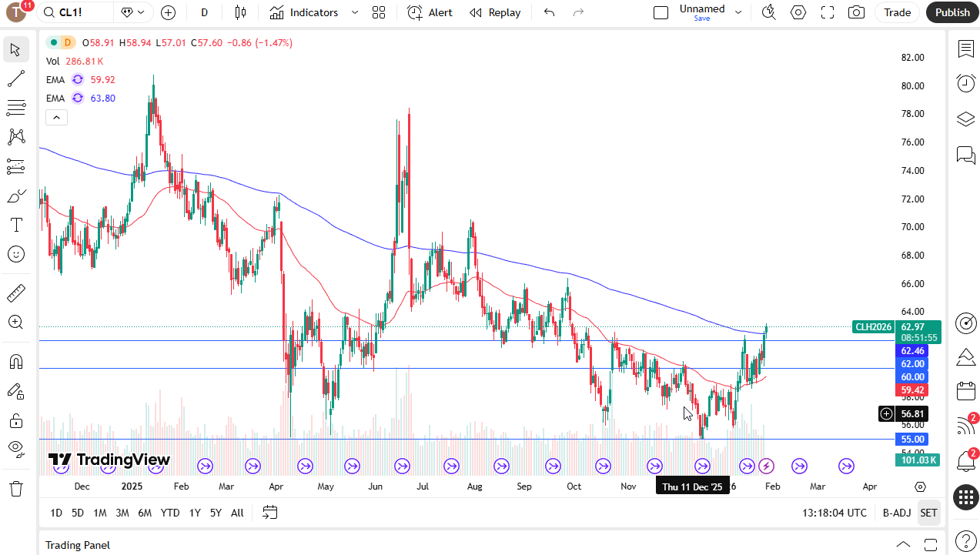Change chart candlestick style

(240, 12)
